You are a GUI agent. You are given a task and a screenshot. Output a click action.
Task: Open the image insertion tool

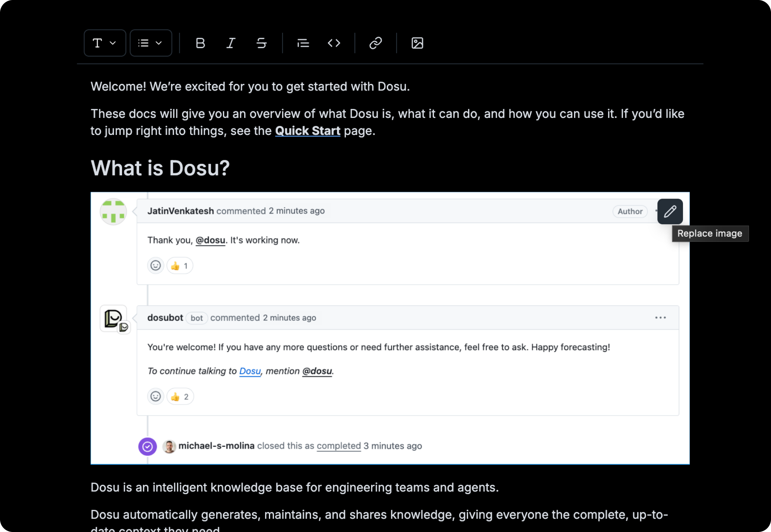[417, 43]
